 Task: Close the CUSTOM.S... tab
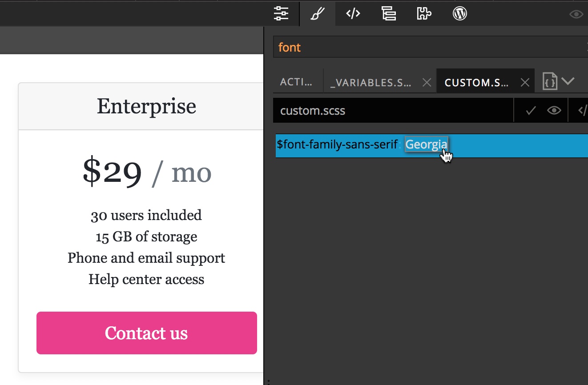tap(525, 83)
